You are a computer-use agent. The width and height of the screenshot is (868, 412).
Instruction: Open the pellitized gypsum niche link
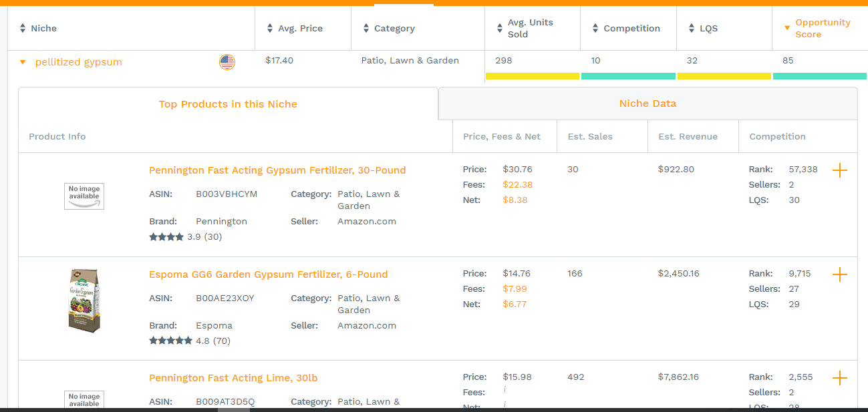(79, 62)
